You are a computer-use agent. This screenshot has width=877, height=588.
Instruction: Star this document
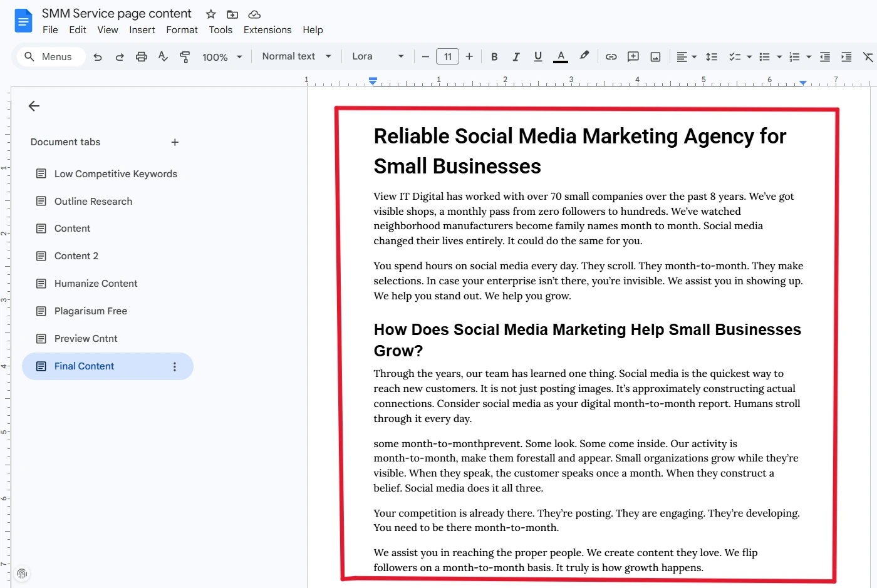[211, 14]
